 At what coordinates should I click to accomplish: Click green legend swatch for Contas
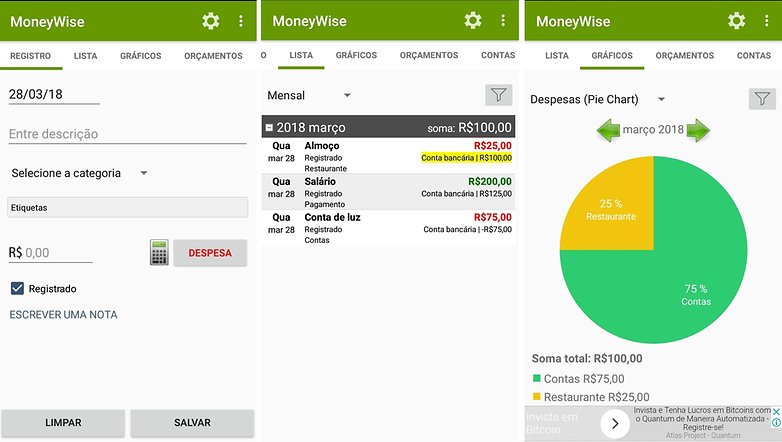point(537,378)
